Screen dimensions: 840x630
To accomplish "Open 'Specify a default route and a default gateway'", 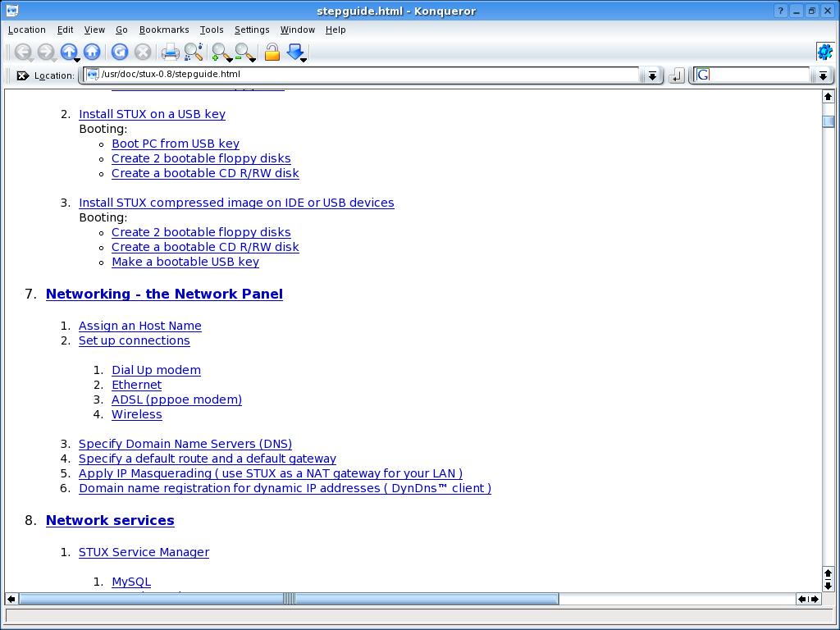I will tap(208, 459).
